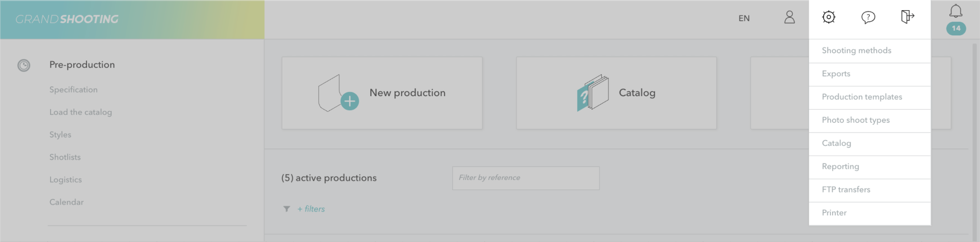This screenshot has height=242, width=980.
Task: Open the notifications bell icon
Action: 956,11
